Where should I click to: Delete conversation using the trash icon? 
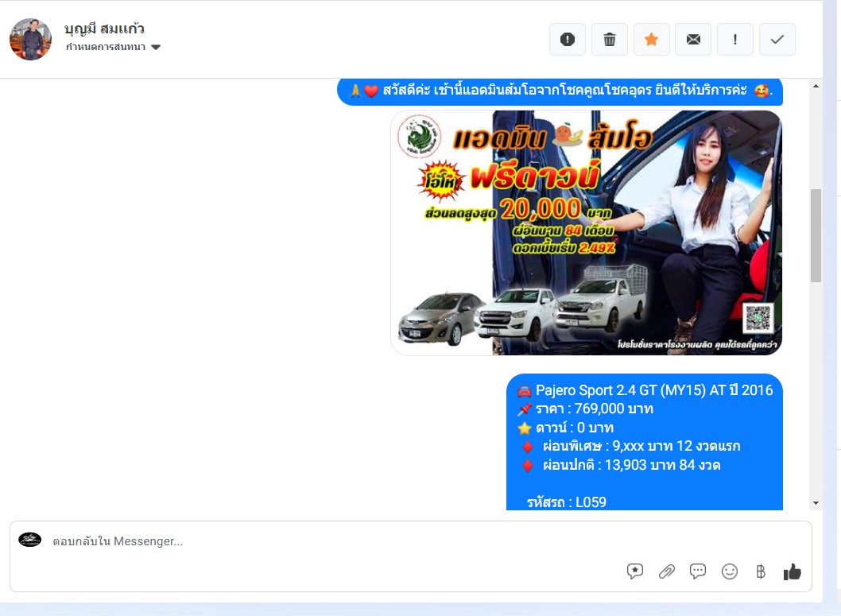610,40
